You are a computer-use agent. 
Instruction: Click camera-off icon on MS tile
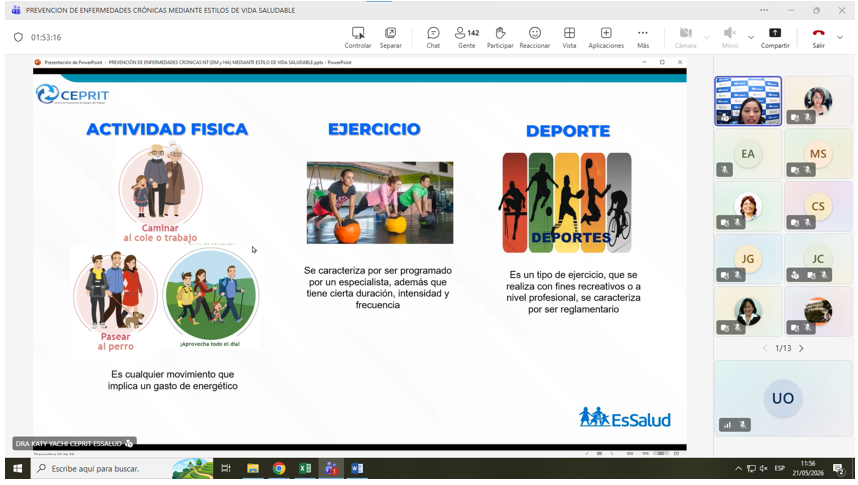(795, 170)
